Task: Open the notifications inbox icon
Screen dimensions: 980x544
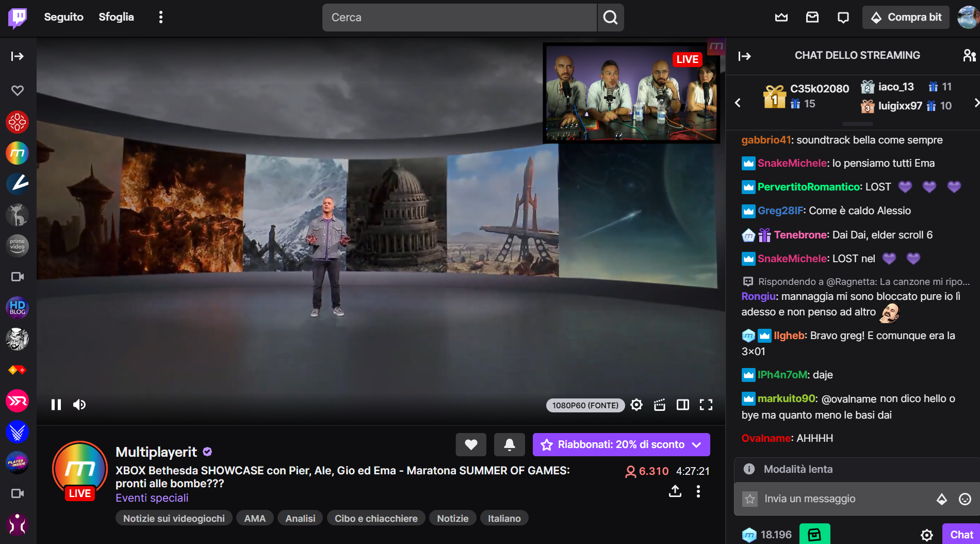Action: pyautogui.click(x=812, y=18)
